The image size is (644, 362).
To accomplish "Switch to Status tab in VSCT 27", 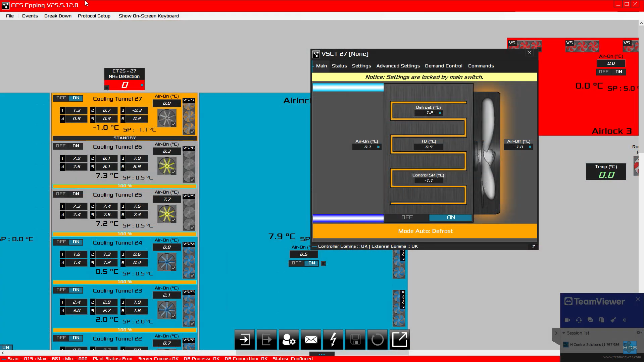I will tap(339, 66).
